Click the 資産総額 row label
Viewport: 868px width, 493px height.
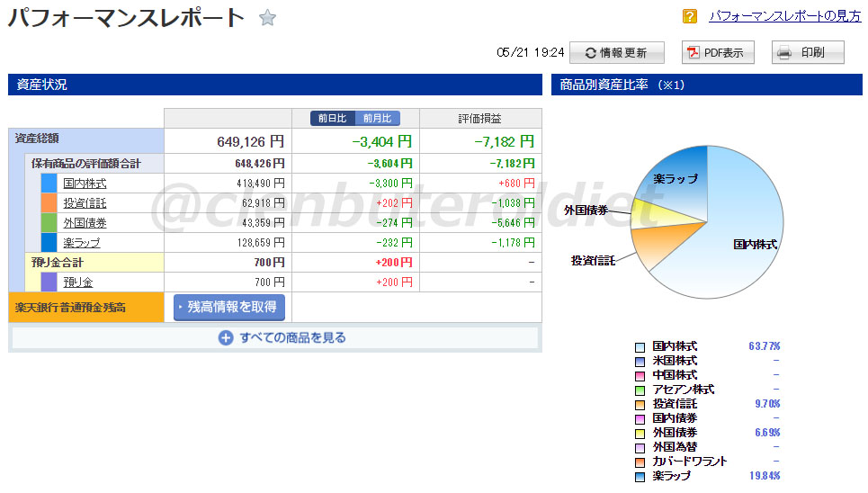click(37, 139)
